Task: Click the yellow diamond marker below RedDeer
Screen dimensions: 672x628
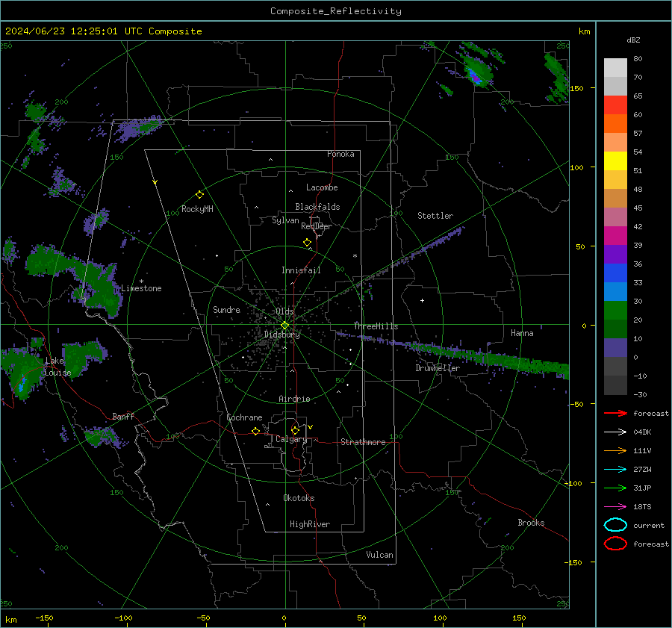Action: [x=308, y=243]
